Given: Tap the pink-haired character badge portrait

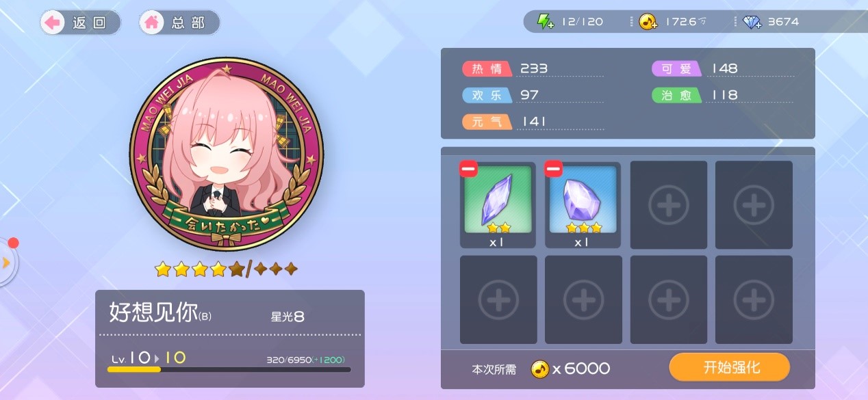Looking at the screenshot, I should click(x=226, y=155).
